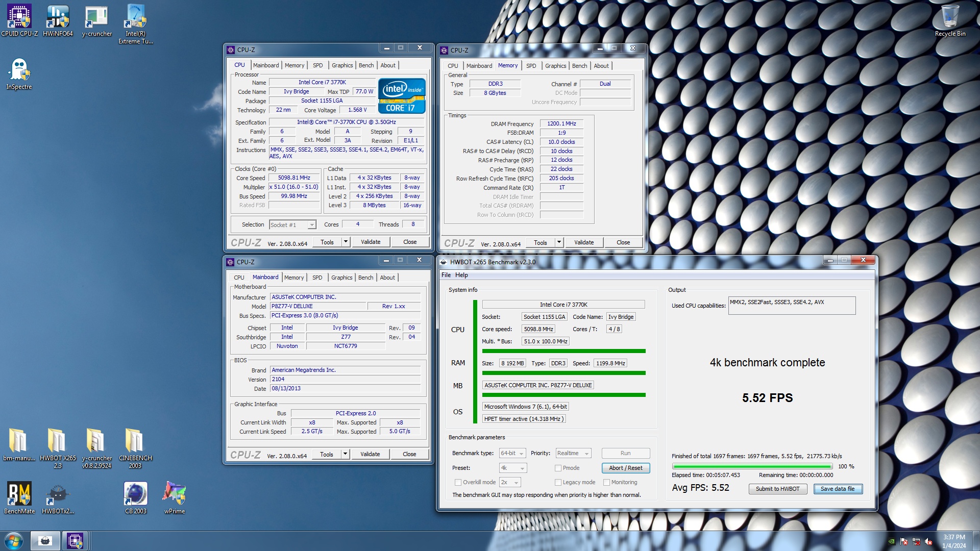Click the taskbar clock showing 3:37 PM

click(x=953, y=541)
